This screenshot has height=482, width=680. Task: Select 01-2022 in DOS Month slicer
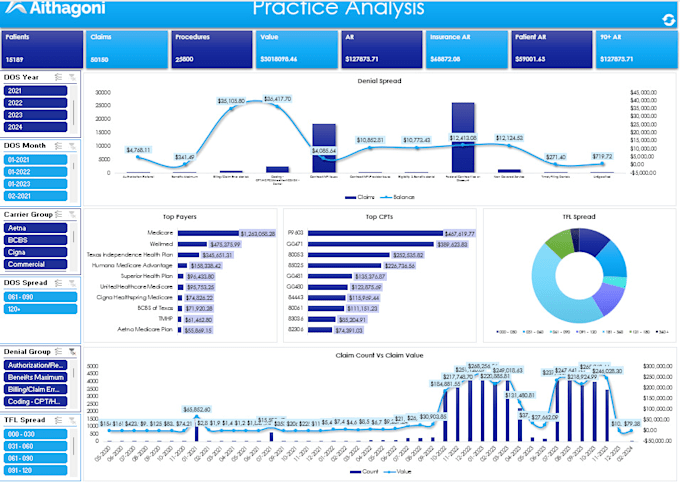coord(36,172)
